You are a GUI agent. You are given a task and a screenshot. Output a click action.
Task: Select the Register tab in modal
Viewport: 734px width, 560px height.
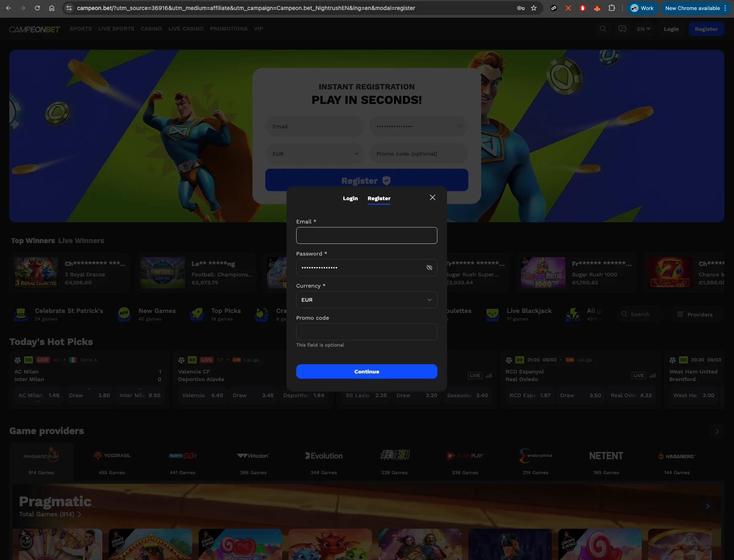[379, 198]
